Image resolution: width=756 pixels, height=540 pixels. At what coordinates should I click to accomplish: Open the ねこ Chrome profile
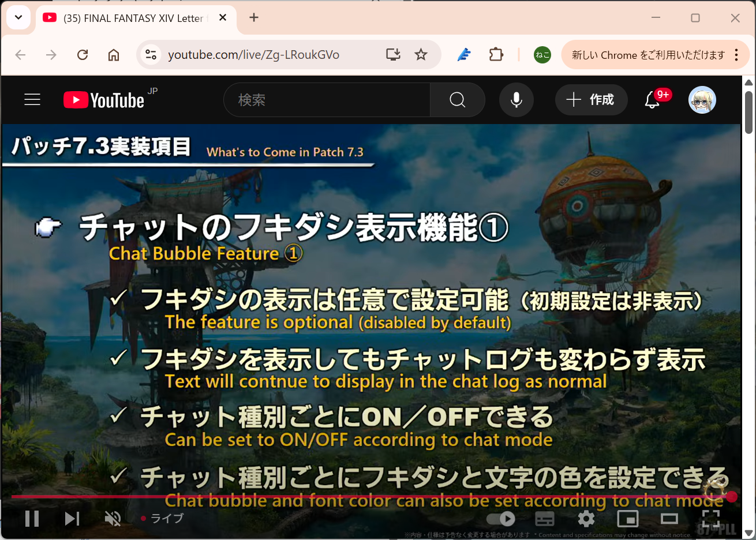542,55
